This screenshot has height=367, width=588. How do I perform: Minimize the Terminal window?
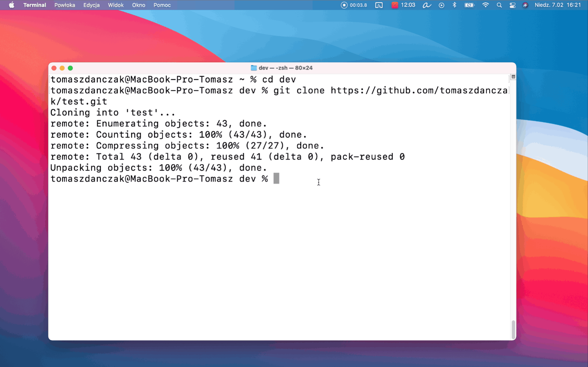[x=62, y=68]
